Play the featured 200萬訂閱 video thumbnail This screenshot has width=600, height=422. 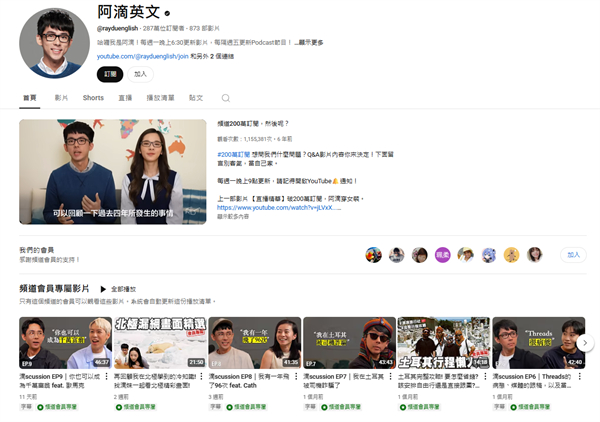click(x=113, y=172)
